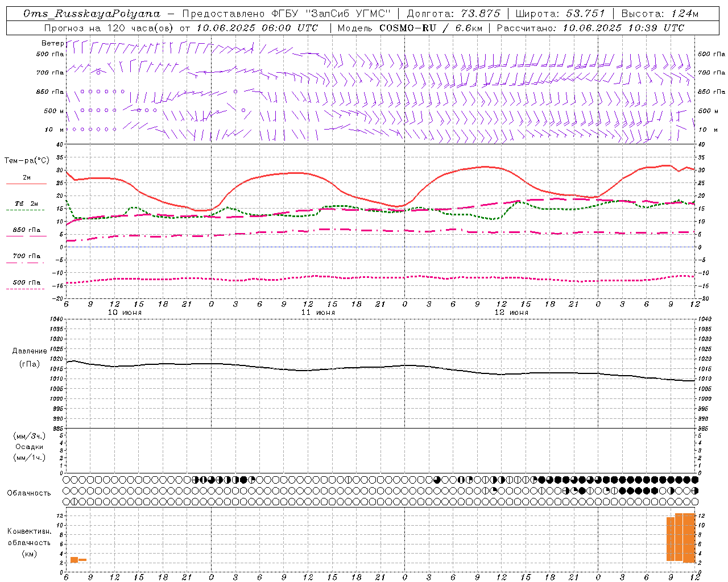Select the (мм/3ч.) precipitation unit label

[x=30, y=436]
